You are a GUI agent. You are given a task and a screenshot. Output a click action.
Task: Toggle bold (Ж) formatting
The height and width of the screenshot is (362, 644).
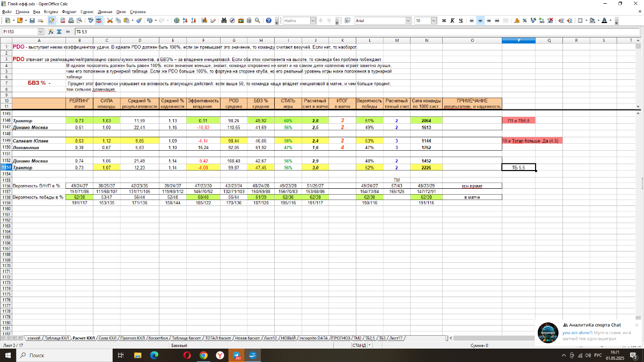pyautogui.click(x=444, y=20)
